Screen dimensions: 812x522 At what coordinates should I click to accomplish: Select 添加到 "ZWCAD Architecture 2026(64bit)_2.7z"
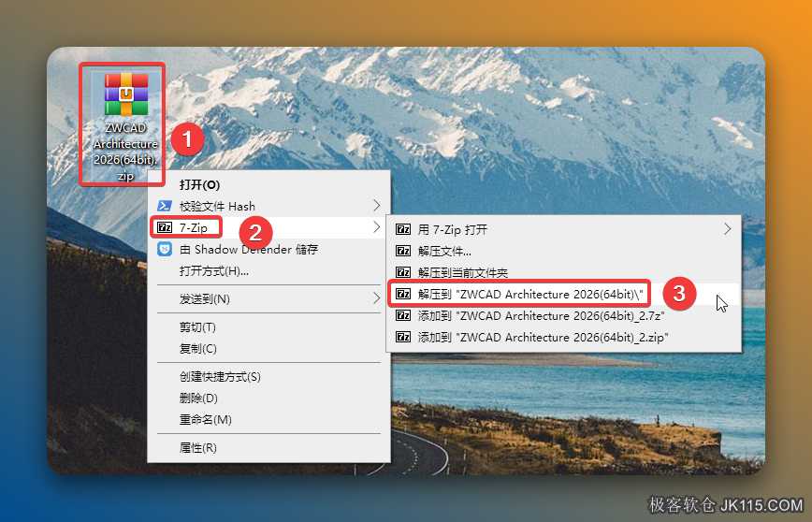[564, 315]
